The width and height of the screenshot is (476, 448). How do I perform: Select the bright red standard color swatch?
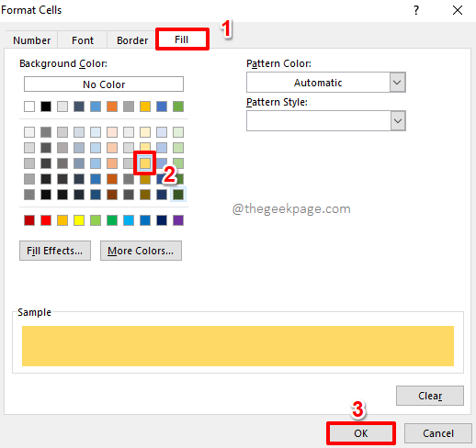(x=46, y=220)
